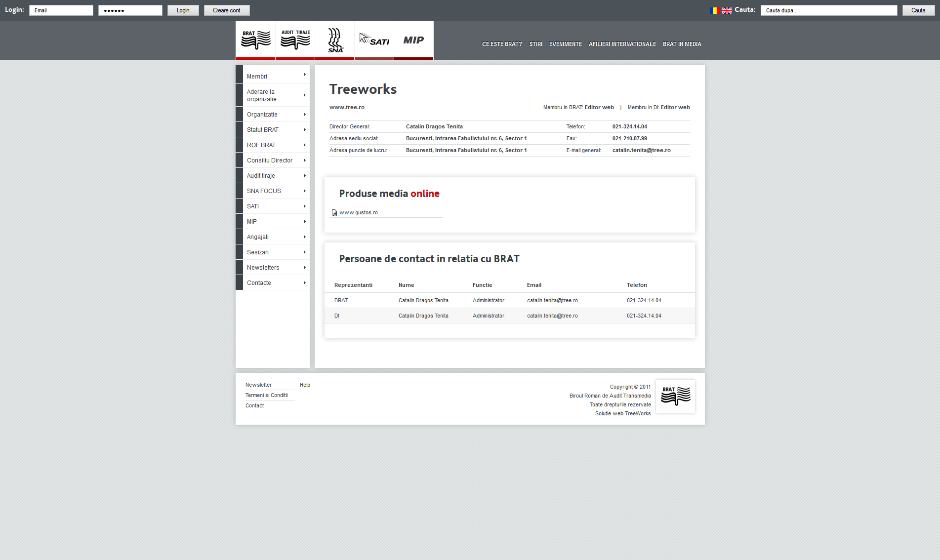Open the STIRI menu item

[x=536, y=44]
